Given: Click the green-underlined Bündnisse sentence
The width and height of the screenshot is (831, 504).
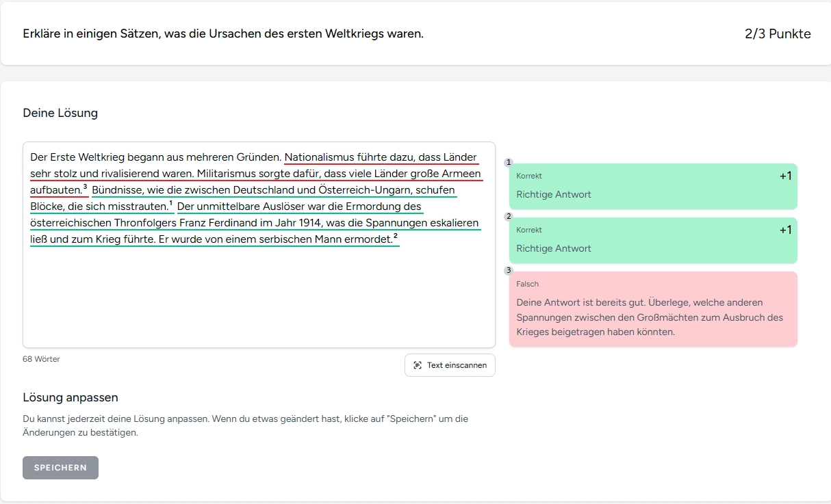Looking at the screenshot, I should [274, 190].
